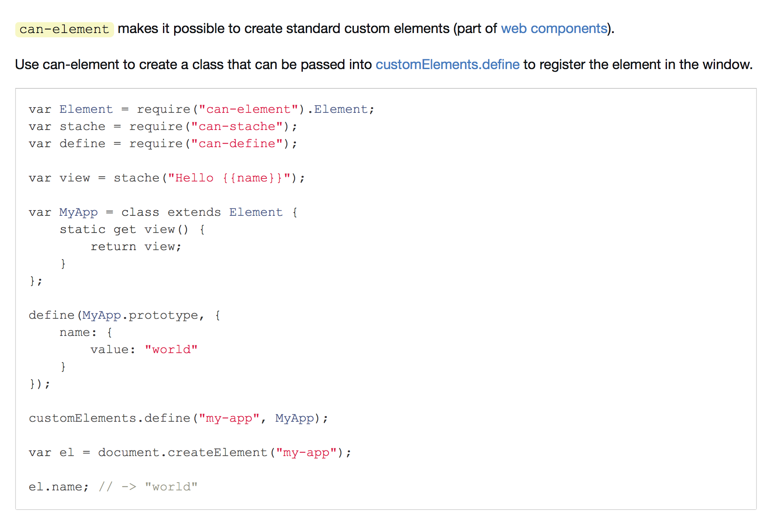Click the highlighted can-element code tag
This screenshot has width=772, height=532.
tap(64, 29)
